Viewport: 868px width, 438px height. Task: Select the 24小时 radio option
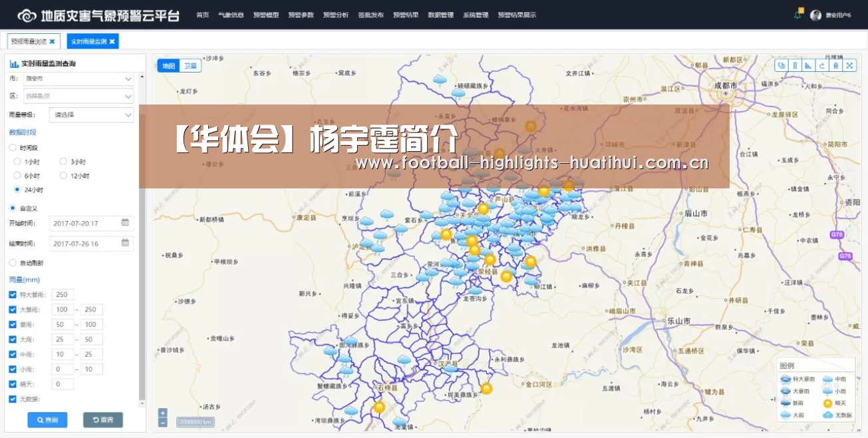click(18, 190)
